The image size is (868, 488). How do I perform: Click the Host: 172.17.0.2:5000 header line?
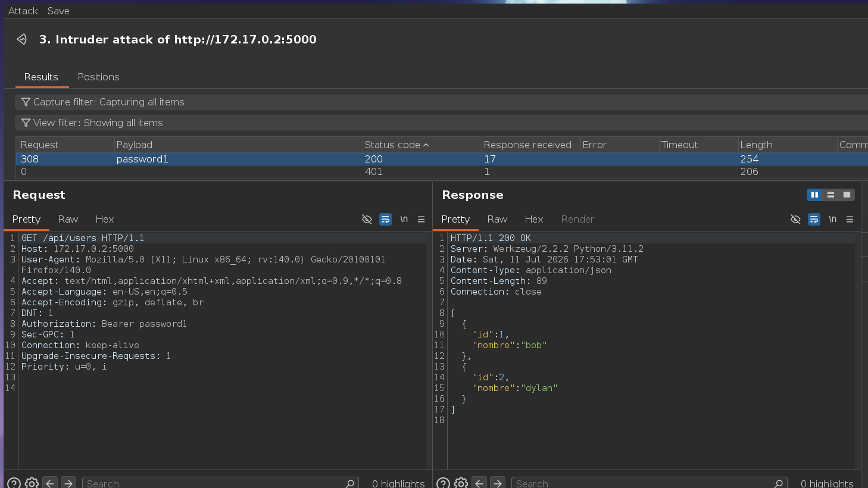[x=77, y=249]
